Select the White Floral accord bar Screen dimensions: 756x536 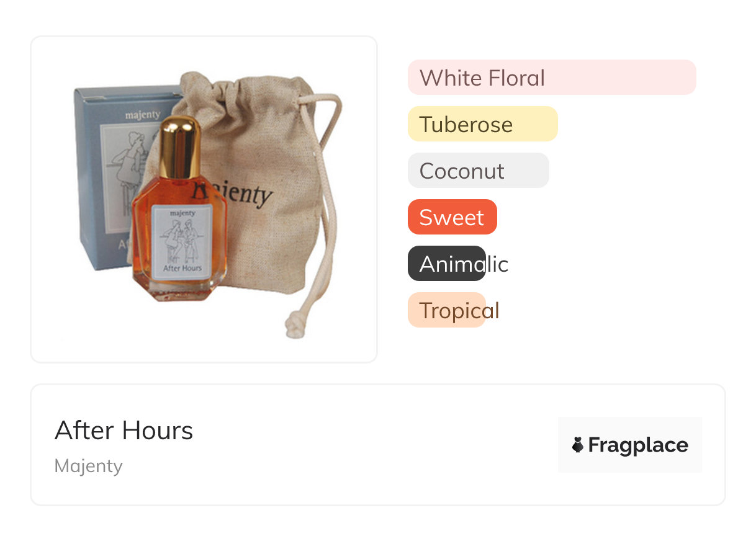click(551, 78)
